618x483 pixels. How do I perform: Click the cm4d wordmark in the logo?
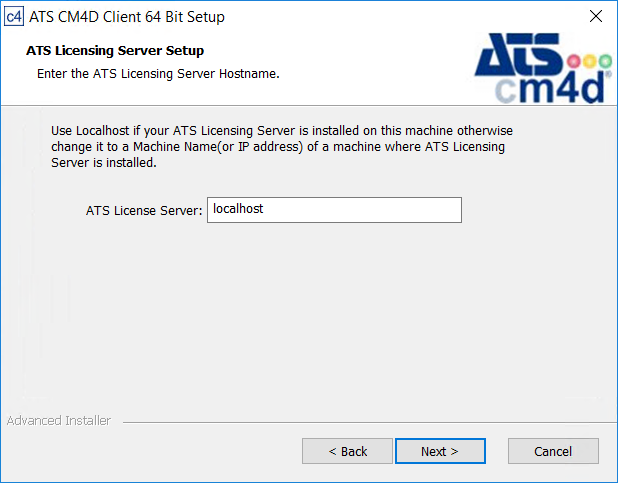550,88
